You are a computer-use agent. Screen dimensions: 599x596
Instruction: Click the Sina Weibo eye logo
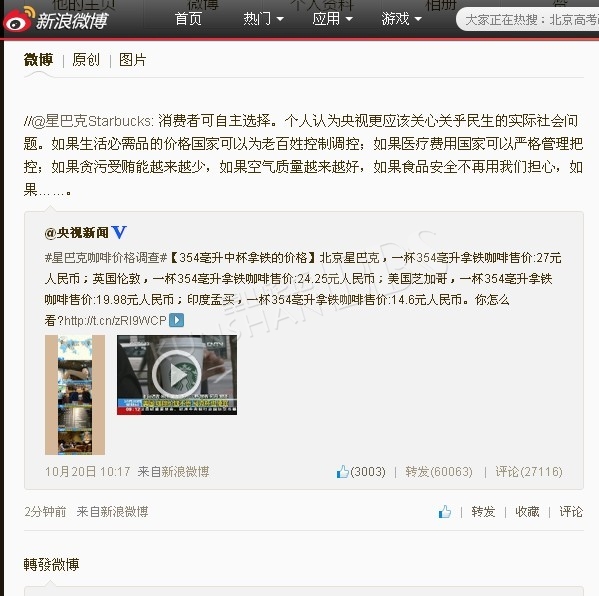point(18,19)
